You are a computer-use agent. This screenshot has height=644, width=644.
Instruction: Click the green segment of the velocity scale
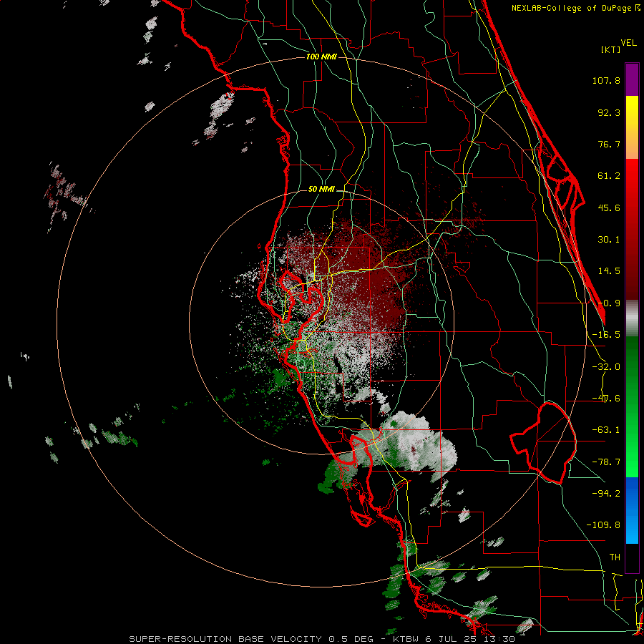coord(632,406)
